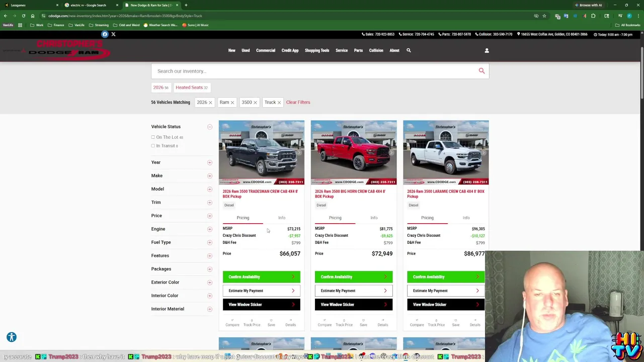Image resolution: width=644 pixels, height=362 pixels.
Task: Open the All Bookmarks folder
Action: click(x=627, y=25)
